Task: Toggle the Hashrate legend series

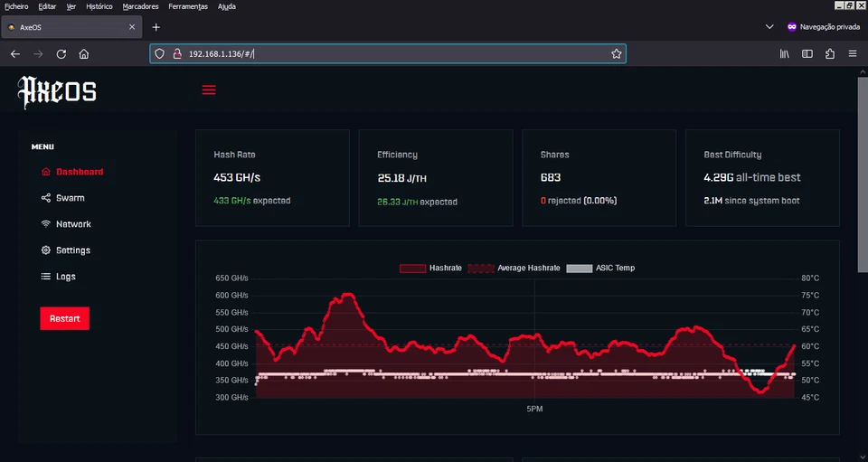Action: click(x=430, y=269)
